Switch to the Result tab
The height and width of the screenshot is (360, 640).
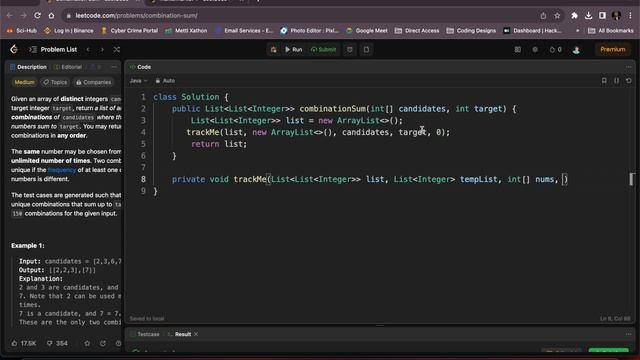[x=179, y=334]
